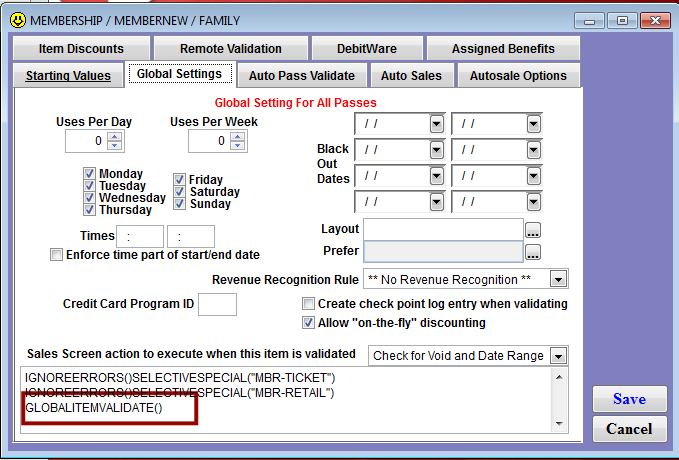Screen dimensions: 679x460
Task: Browse for Prefer with ellipsis button
Action: [x=533, y=252]
